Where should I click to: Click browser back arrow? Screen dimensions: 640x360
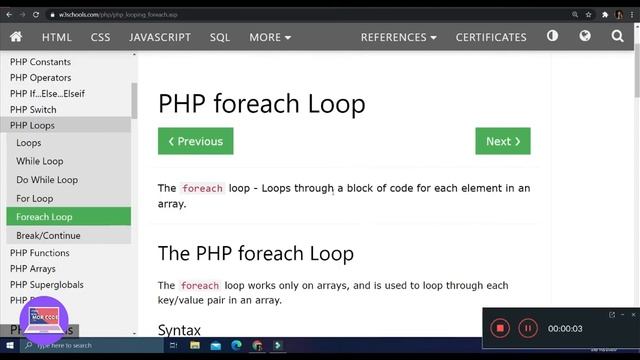pyautogui.click(x=9, y=15)
